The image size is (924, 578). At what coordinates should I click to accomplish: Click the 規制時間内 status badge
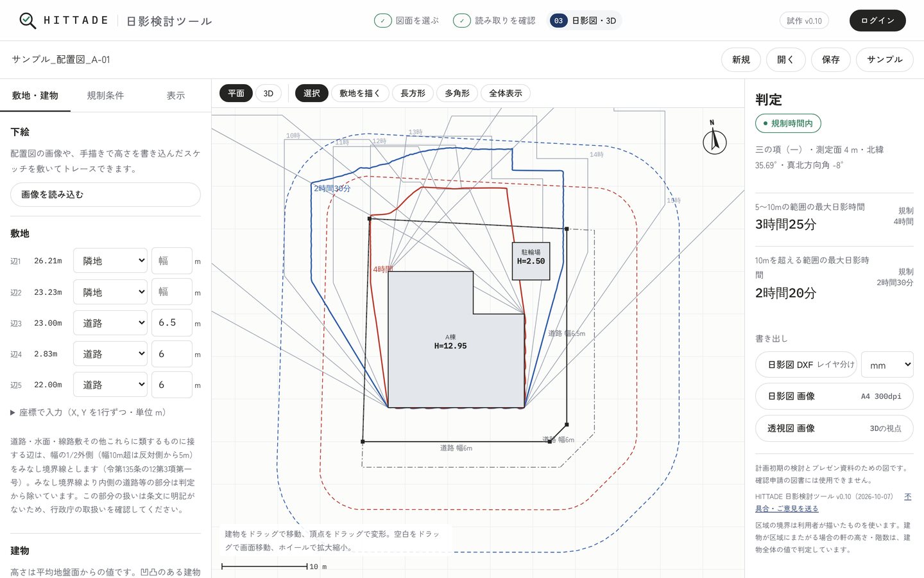(788, 123)
